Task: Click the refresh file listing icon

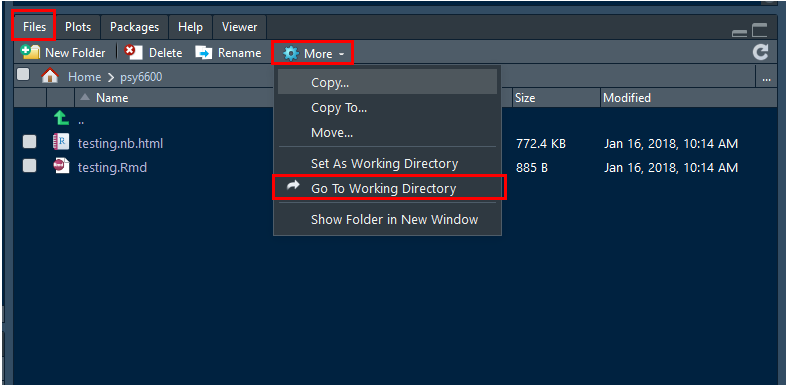Action: pyautogui.click(x=760, y=52)
